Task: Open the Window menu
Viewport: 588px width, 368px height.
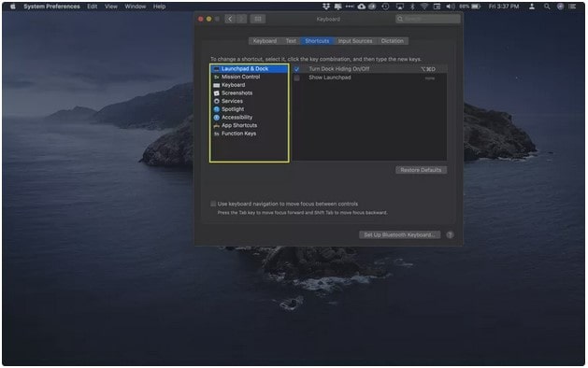Action: [x=136, y=7]
